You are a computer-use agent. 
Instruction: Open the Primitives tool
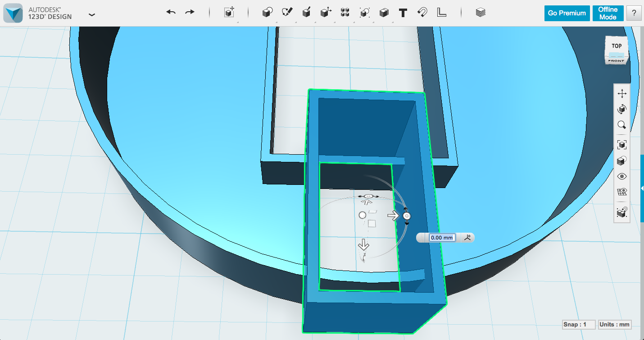[x=267, y=12]
